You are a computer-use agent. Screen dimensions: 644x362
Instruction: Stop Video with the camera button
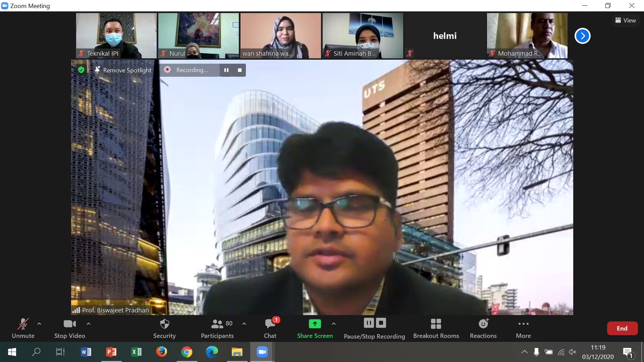(69, 328)
